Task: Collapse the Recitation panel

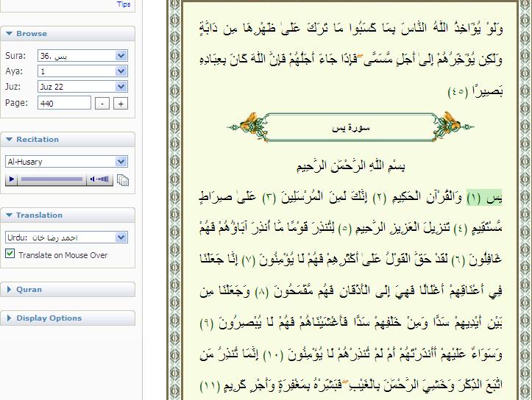Action: tap(9, 140)
